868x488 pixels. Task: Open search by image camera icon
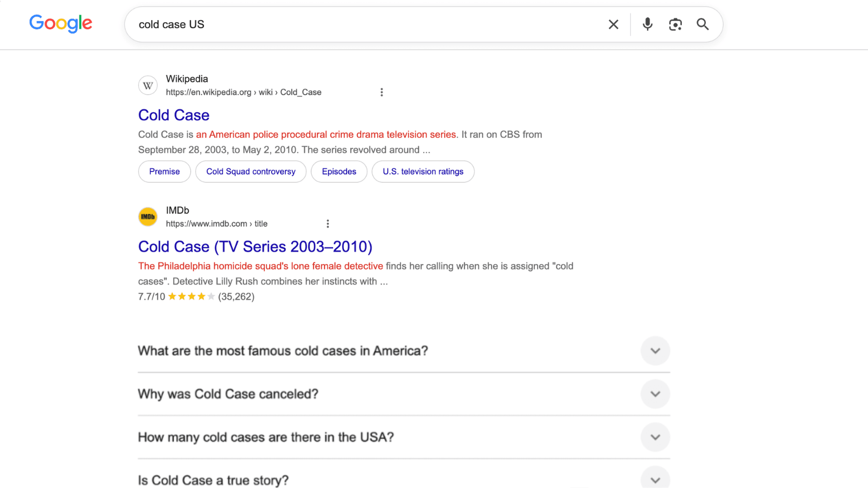pyautogui.click(x=675, y=24)
